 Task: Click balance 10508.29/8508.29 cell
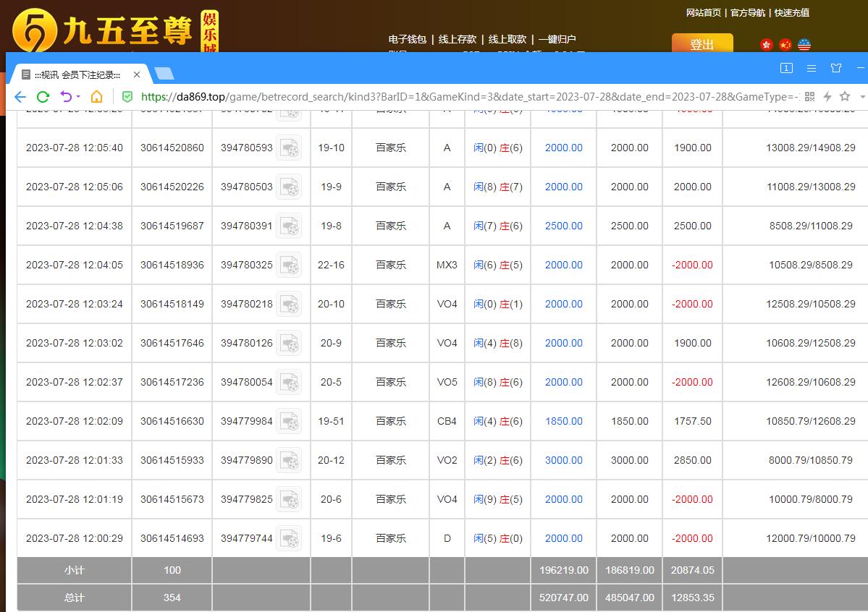(x=810, y=265)
